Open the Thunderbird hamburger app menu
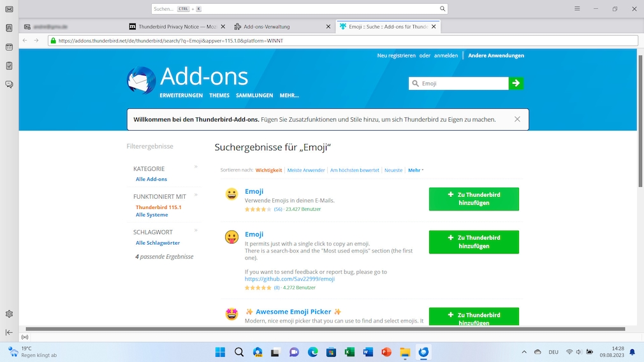This screenshot has height=362, width=644. (x=577, y=9)
